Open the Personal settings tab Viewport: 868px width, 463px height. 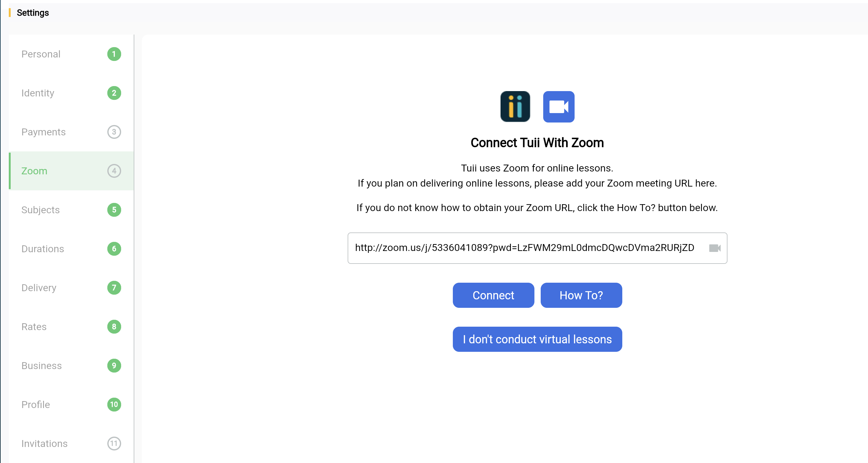(41, 54)
